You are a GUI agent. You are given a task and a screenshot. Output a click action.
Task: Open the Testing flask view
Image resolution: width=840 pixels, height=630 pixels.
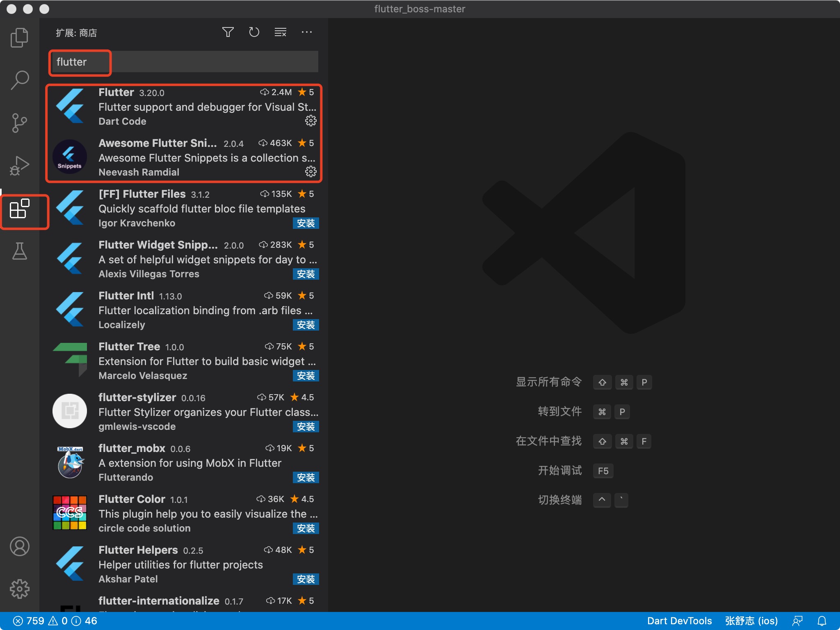coord(19,251)
